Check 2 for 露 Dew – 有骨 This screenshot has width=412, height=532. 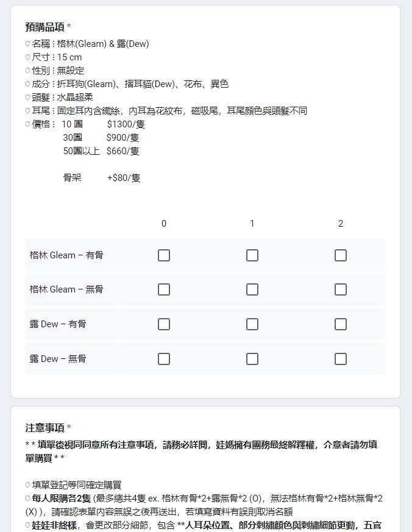[341, 324]
